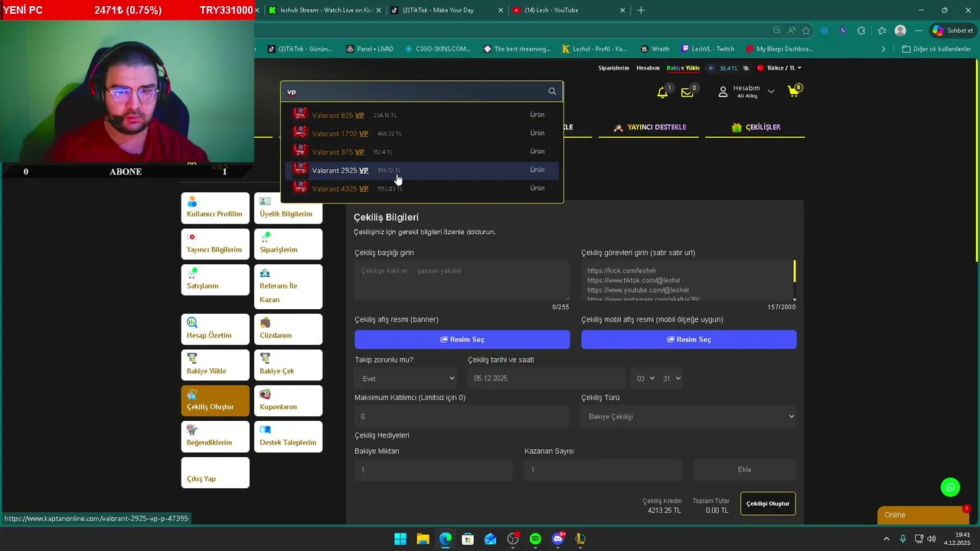
Task: Open Üyelik Bilgilerim sidebar tile
Action: (x=288, y=207)
